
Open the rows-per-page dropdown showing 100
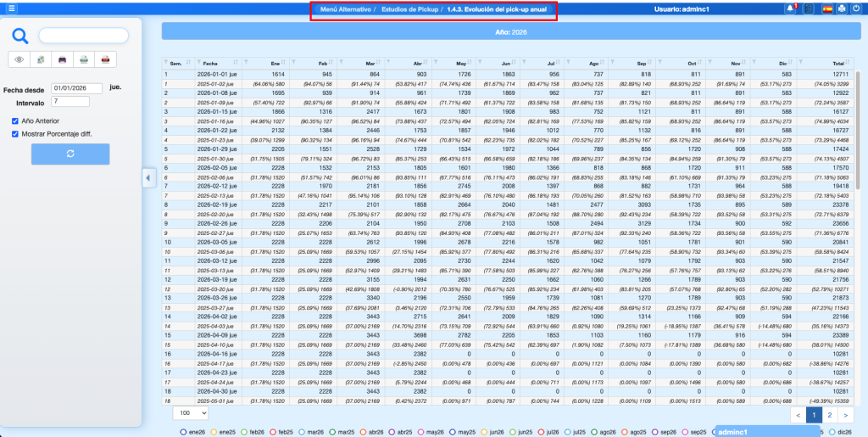(x=189, y=412)
